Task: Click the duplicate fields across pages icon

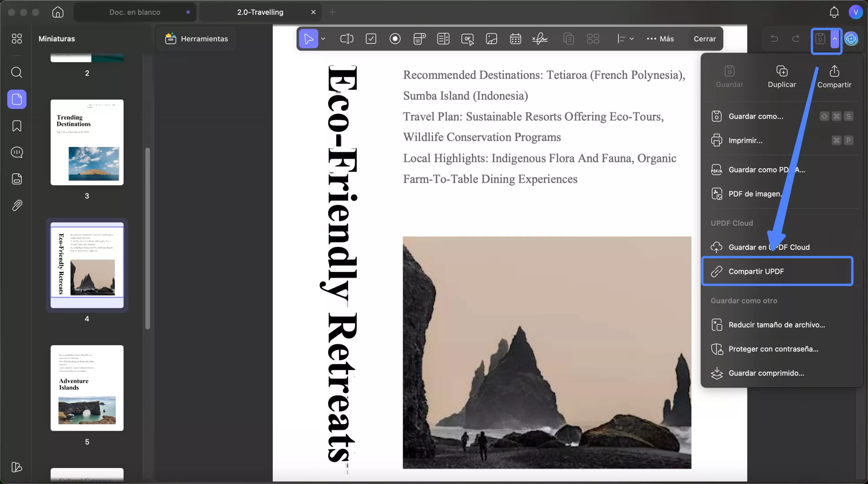Action: coord(569,39)
